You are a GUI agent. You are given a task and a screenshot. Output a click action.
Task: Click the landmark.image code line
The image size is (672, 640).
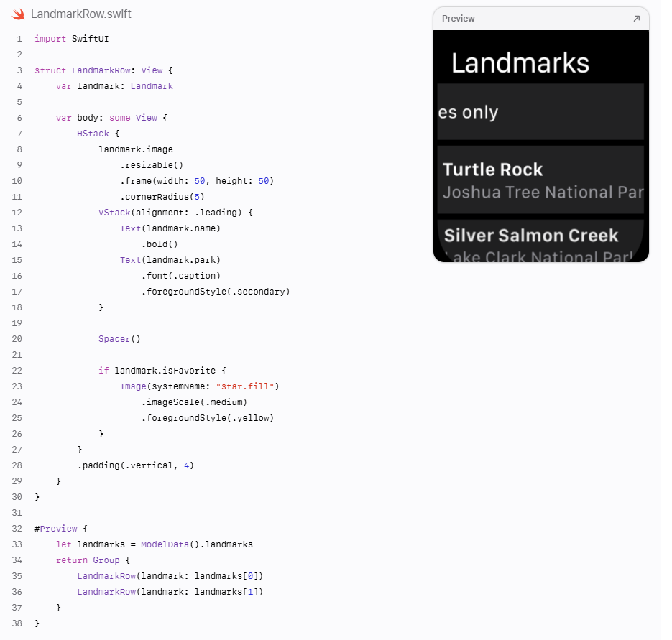click(136, 149)
